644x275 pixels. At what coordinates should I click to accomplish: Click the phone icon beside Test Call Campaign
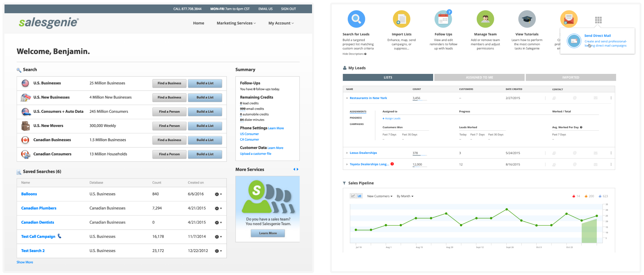[x=59, y=236]
